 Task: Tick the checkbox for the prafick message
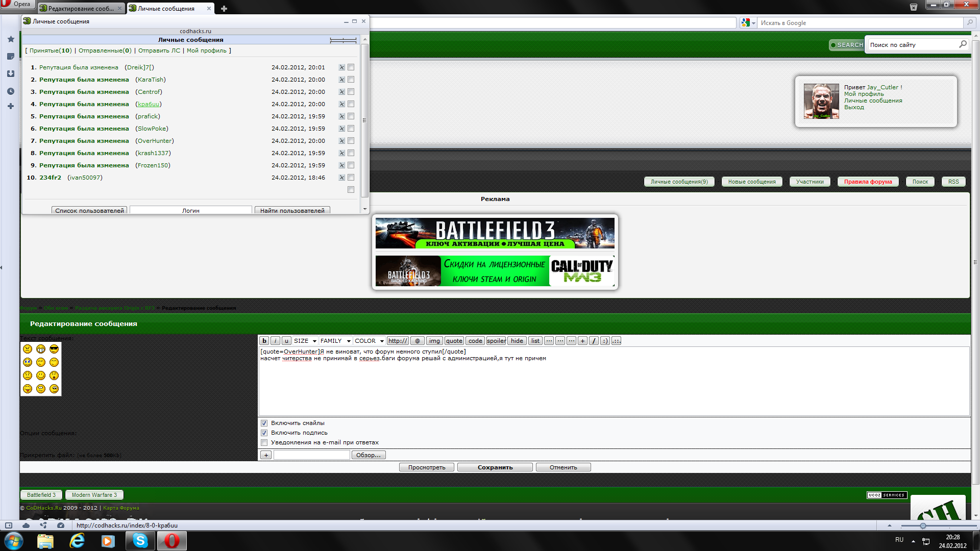pos(351,116)
